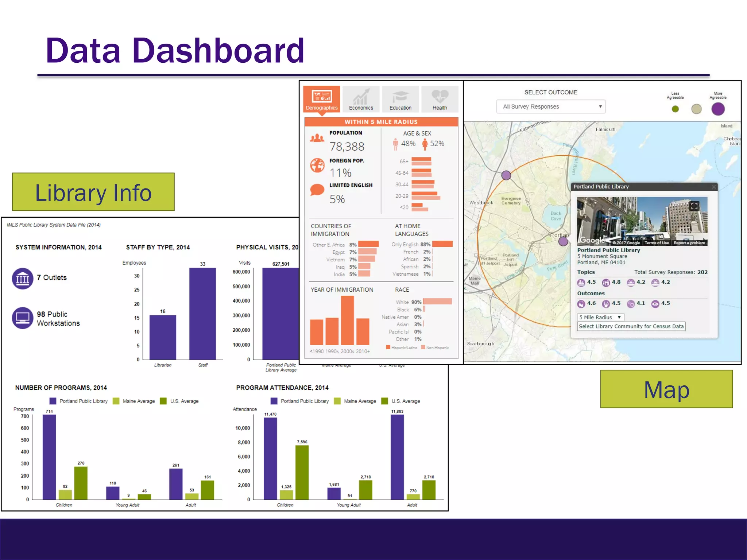
Task: Expand the street view photo to fullscreen
Action: pyautogui.click(x=694, y=206)
